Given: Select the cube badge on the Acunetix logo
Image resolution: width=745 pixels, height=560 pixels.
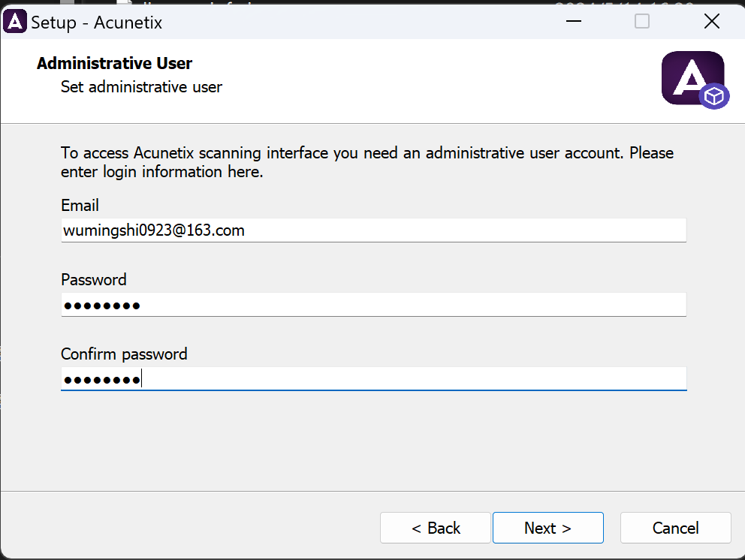Looking at the screenshot, I should 713,96.
